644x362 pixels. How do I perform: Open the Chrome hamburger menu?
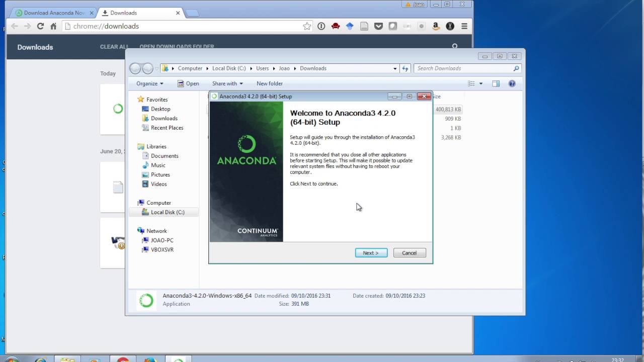pos(464,26)
